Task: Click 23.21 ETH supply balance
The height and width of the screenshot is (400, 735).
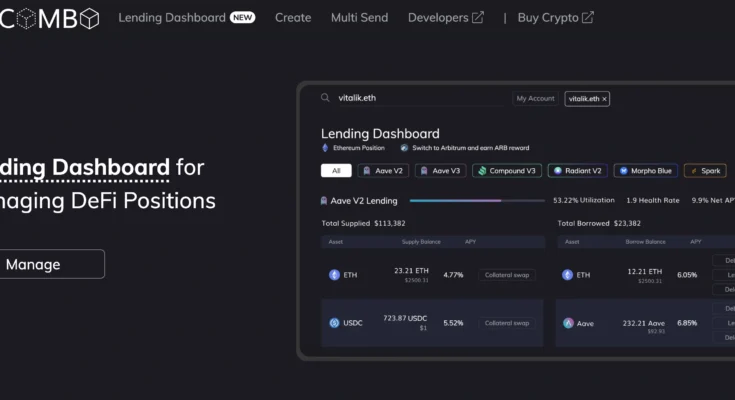Action: (411, 271)
